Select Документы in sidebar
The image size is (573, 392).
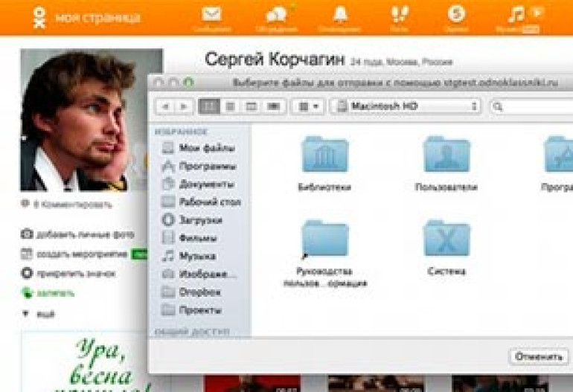point(198,184)
